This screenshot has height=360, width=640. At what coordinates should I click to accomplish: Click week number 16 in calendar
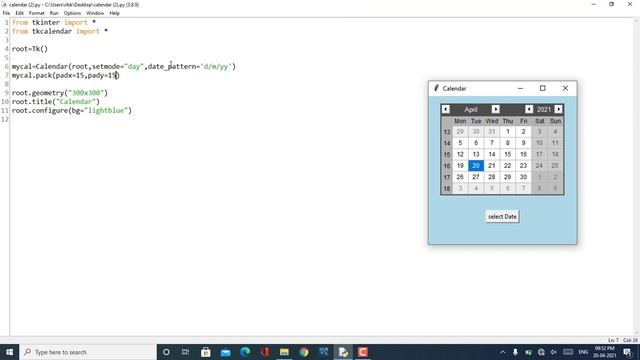(447, 166)
